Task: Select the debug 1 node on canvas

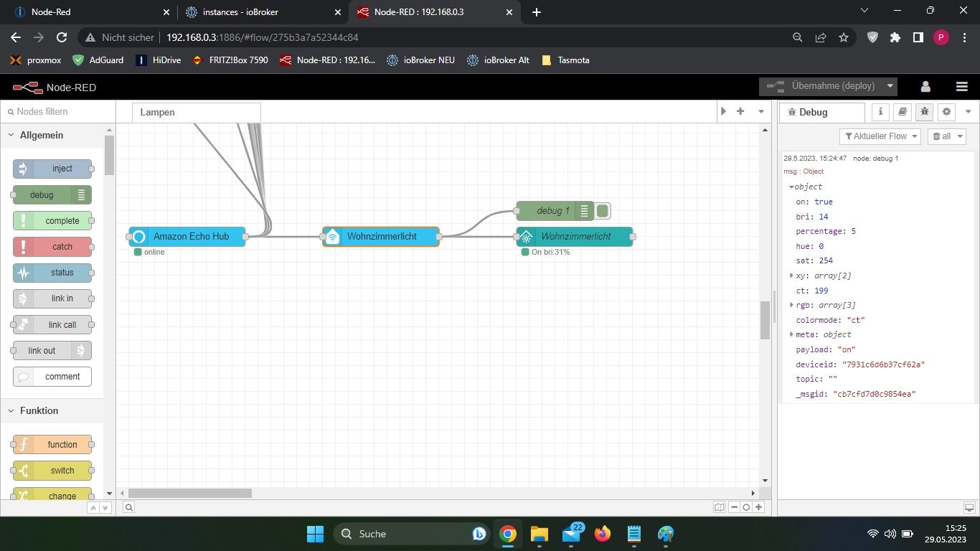Action: pyautogui.click(x=555, y=210)
